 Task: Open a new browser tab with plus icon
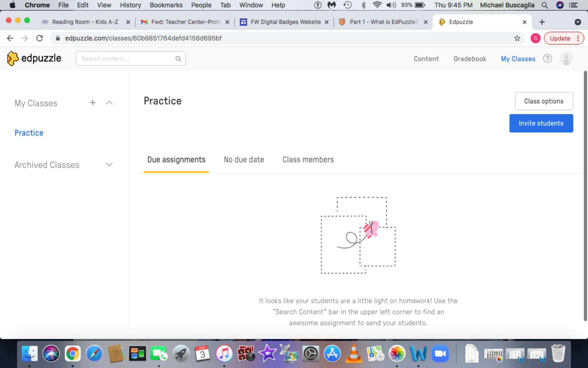click(542, 22)
